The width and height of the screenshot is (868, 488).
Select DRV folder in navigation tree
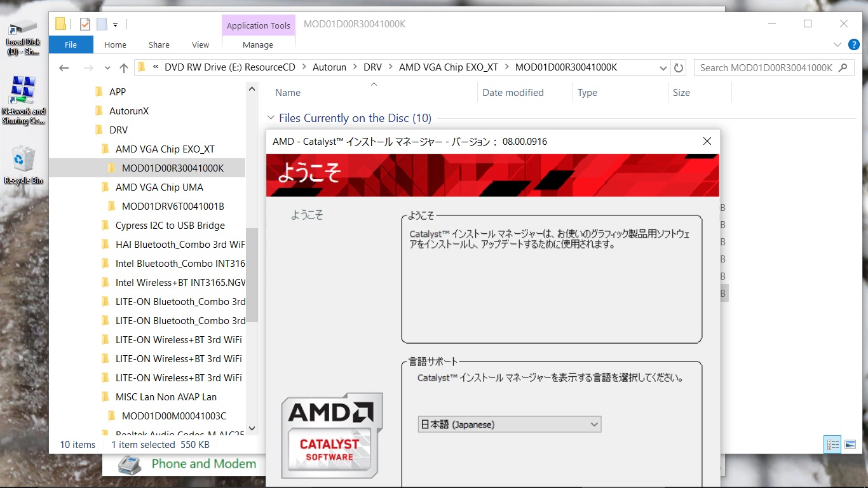point(118,130)
